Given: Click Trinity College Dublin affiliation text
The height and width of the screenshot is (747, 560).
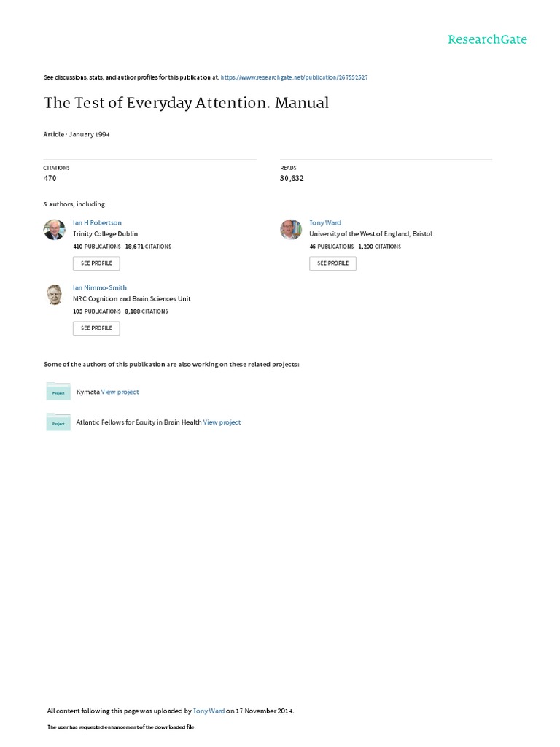Looking at the screenshot, I should coord(105,234).
